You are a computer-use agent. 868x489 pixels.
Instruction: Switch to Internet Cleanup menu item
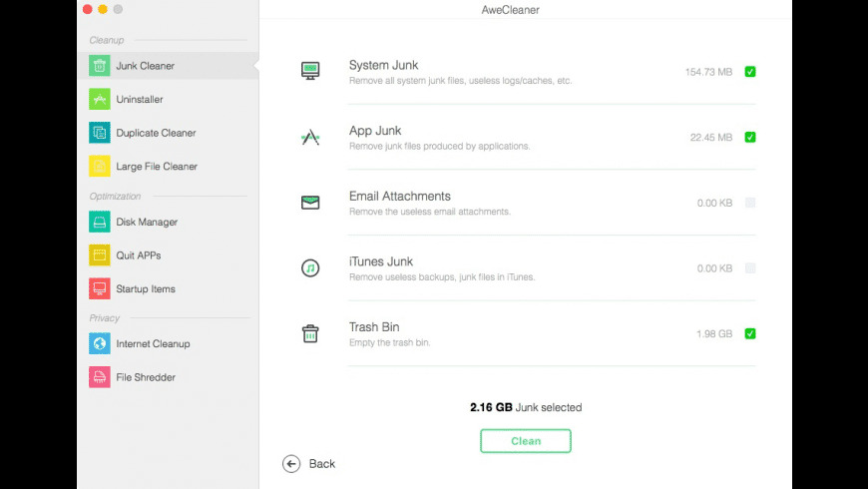[153, 344]
